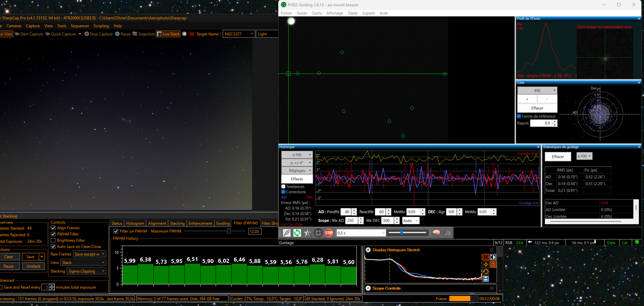Open the Target Name NGC3227 dropdown

pos(239,34)
